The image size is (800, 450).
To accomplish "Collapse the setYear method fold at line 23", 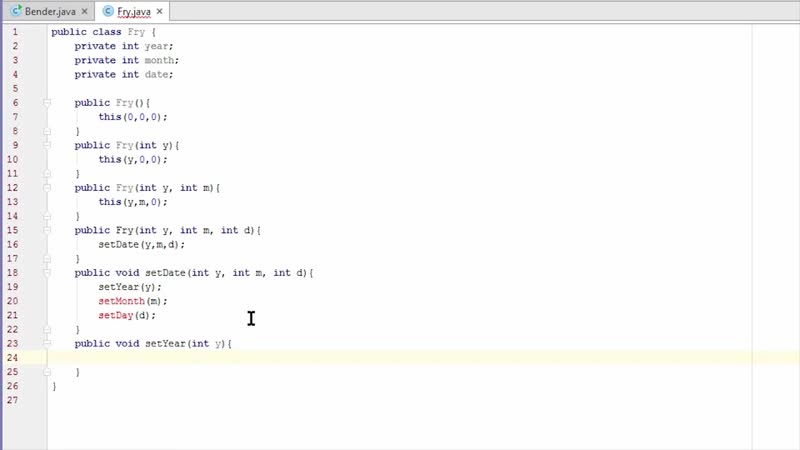I will click(47, 344).
